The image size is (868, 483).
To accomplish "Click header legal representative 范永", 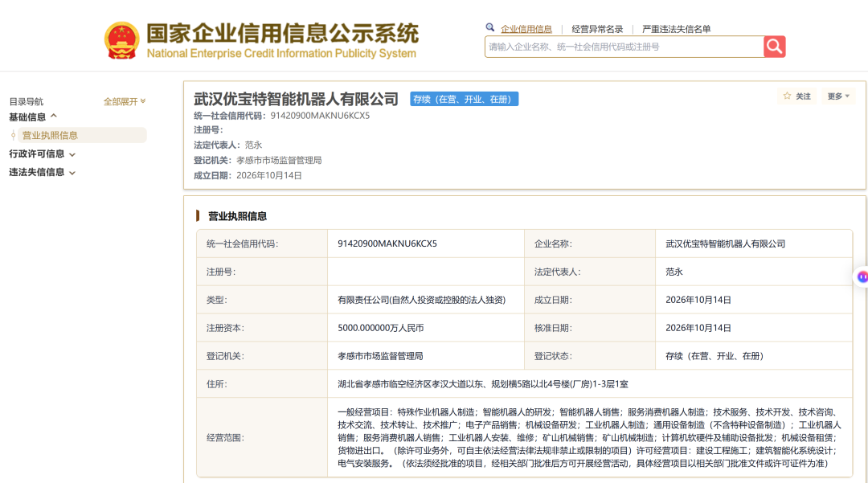I will click(253, 145).
